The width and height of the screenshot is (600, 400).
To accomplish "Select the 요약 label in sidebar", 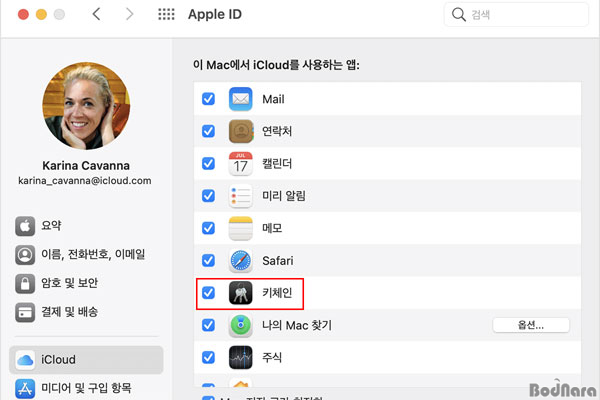I will [x=51, y=225].
